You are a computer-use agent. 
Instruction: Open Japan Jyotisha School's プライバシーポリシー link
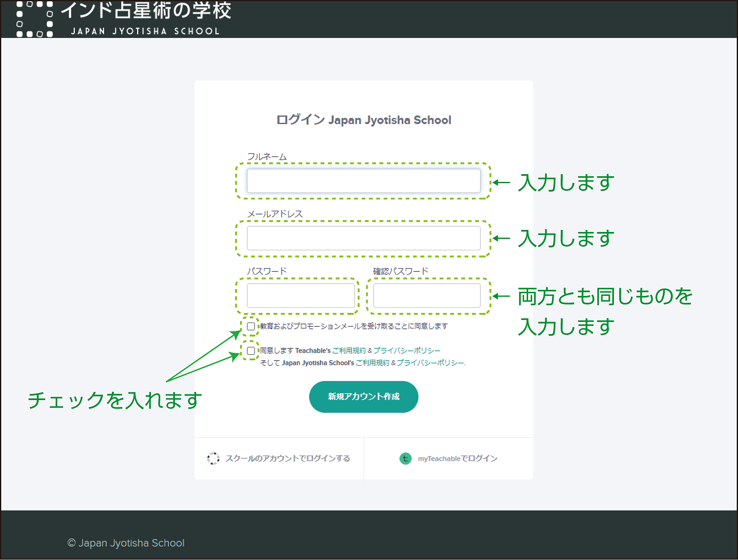click(430, 363)
